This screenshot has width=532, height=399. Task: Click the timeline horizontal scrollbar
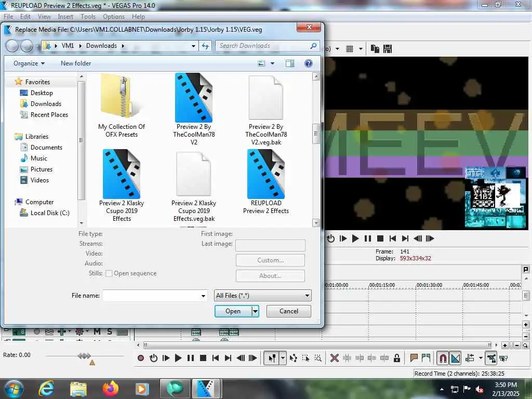click(x=317, y=345)
